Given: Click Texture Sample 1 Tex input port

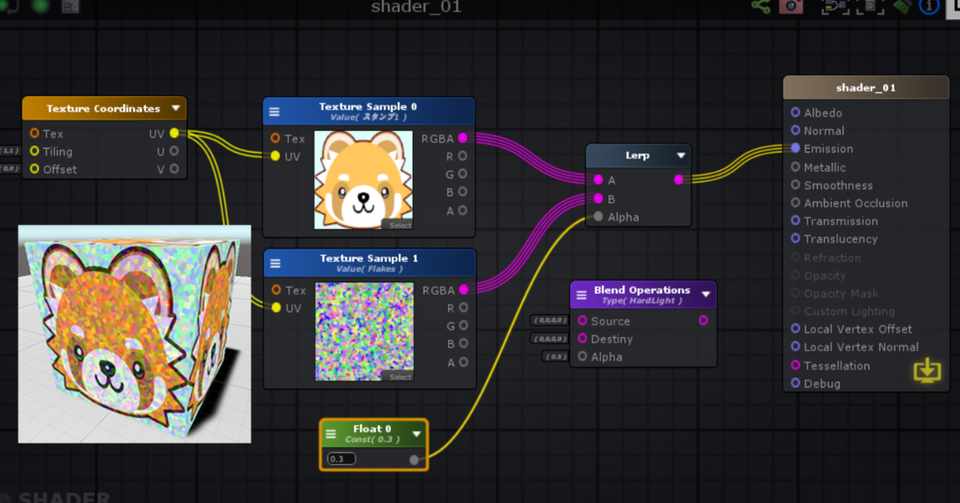Looking at the screenshot, I should tap(276, 289).
